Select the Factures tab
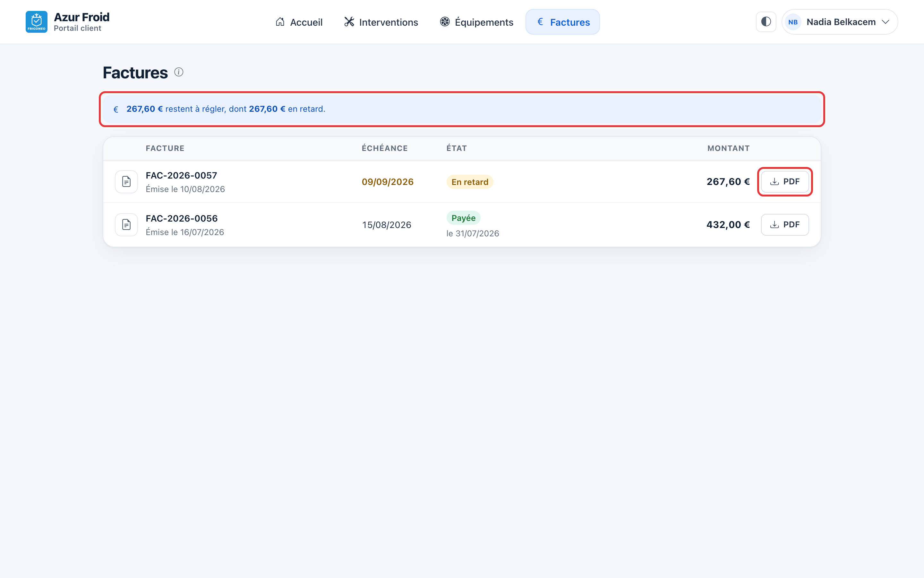This screenshot has height=578, width=924. [x=562, y=22]
